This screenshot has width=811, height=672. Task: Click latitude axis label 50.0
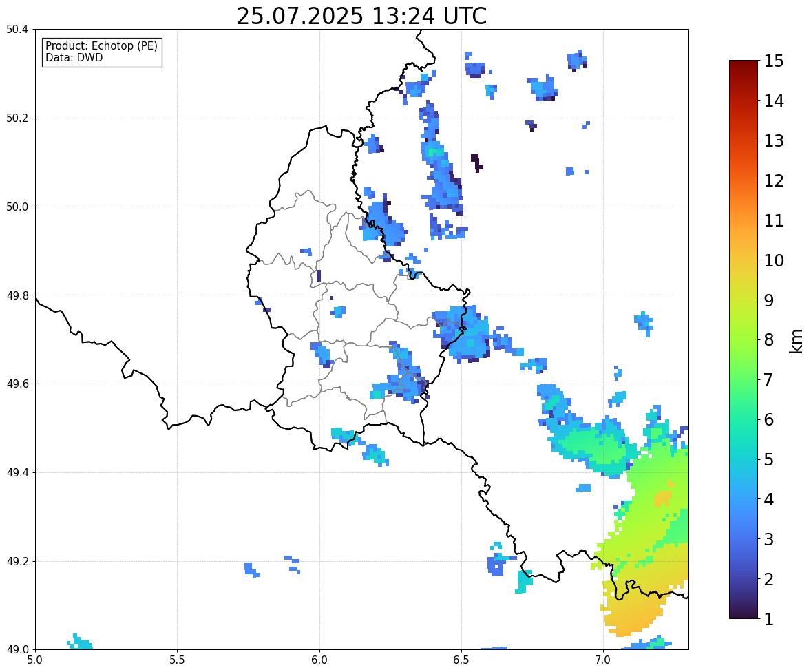[17, 207]
